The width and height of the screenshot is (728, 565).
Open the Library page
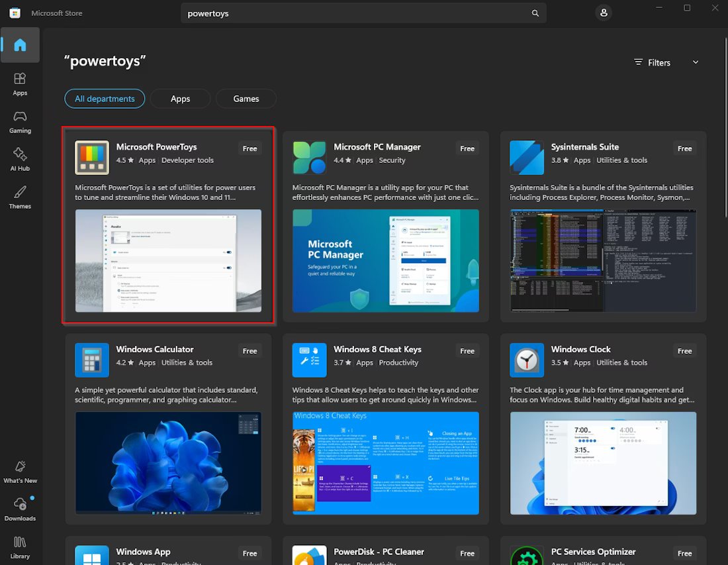[x=20, y=547]
